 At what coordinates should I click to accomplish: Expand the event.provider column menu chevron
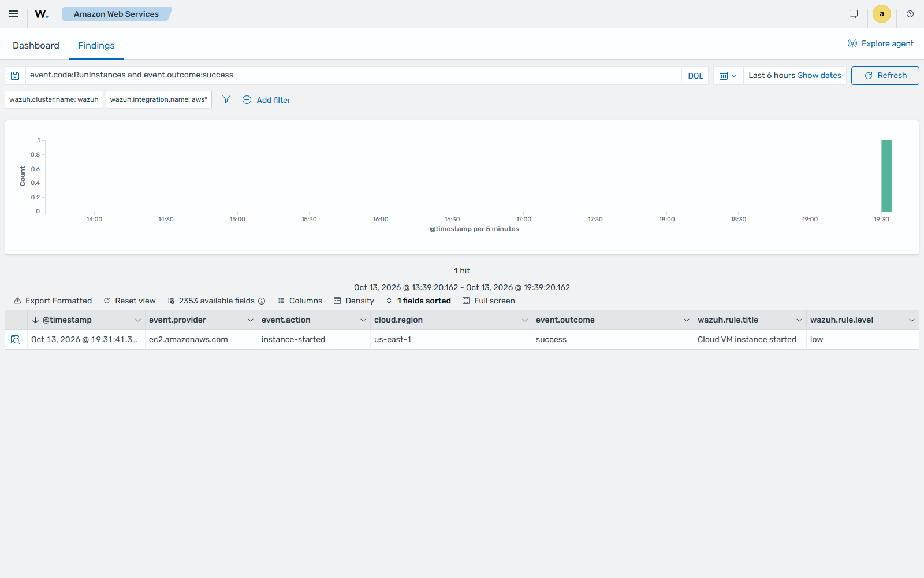[251, 320]
